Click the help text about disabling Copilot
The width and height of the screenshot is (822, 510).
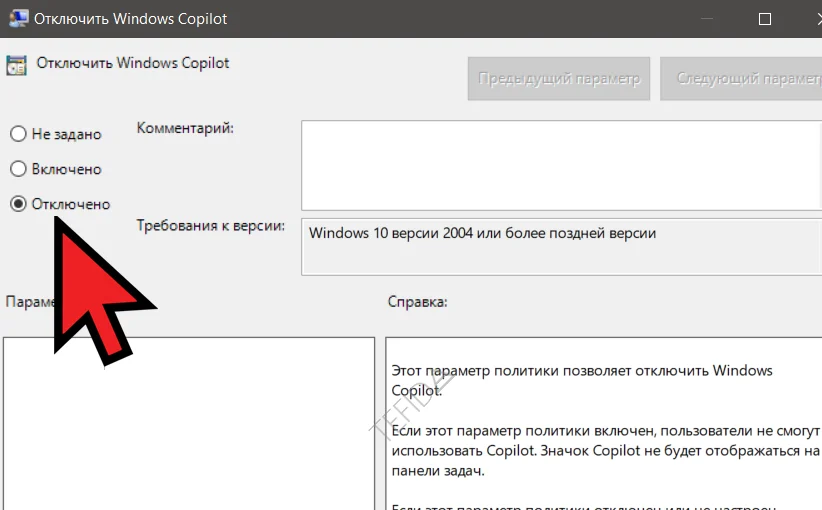(582, 381)
